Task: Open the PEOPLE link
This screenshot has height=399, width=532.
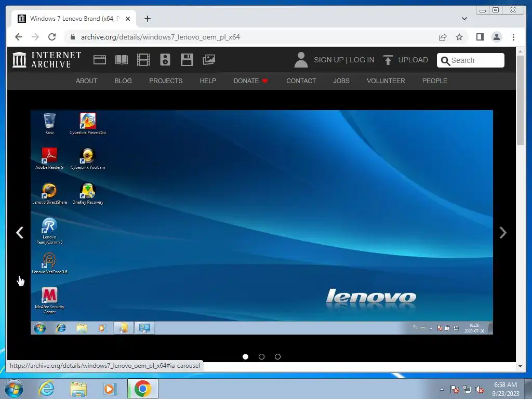Action: pos(435,81)
